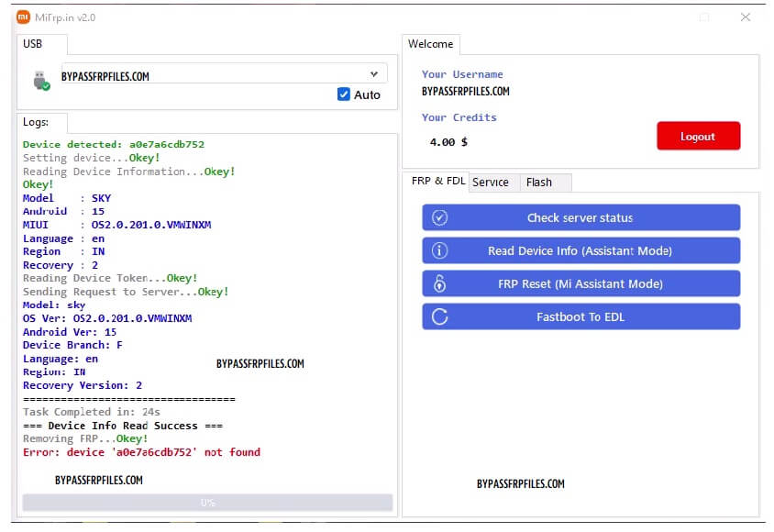Click Check server status button
The image size is (774, 532).
point(581,217)
